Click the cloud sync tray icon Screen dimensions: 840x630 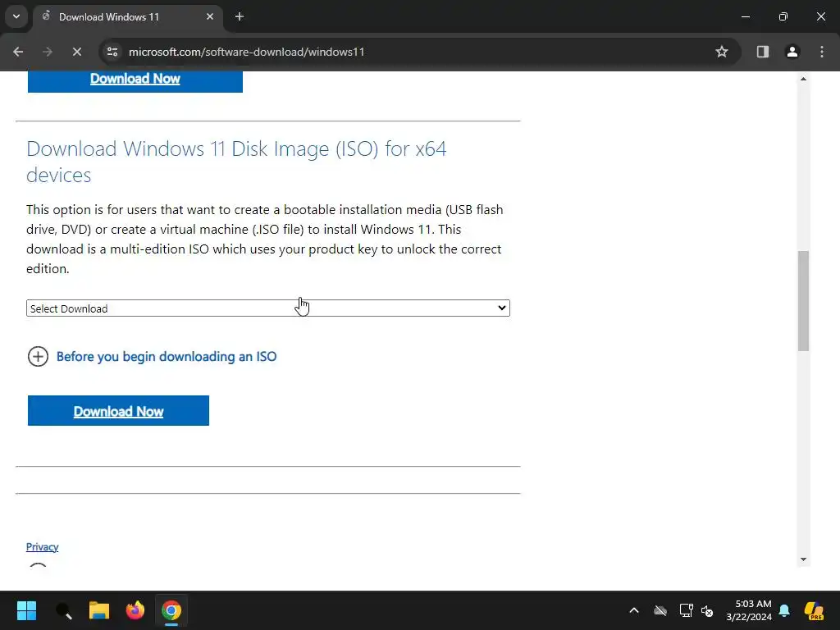660,610
